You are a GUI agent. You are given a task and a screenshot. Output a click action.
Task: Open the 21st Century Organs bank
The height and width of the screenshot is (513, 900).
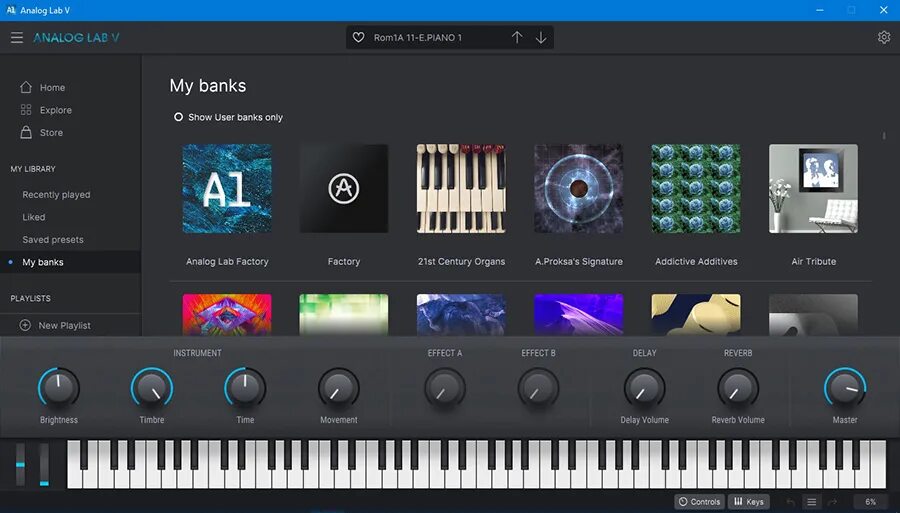[x=461, y=189]
